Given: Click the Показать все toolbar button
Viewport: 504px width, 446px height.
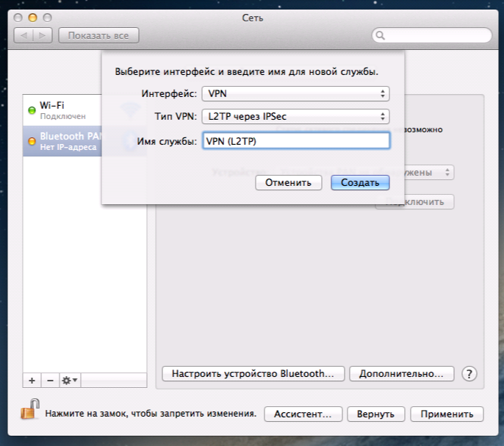Looking at the screenshot, I should (x=98, y=35).
